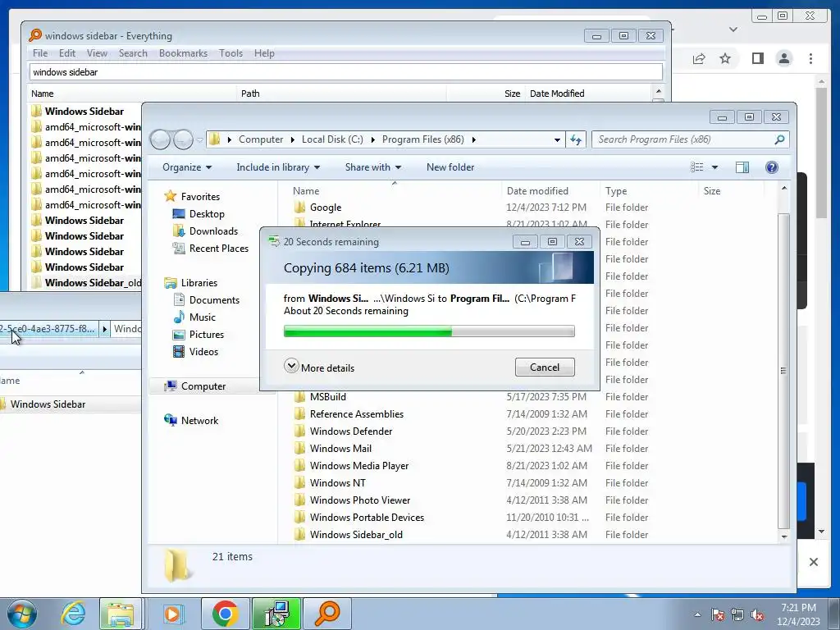Open the Tools menu in Everything
840x630 pixels.
231,53
